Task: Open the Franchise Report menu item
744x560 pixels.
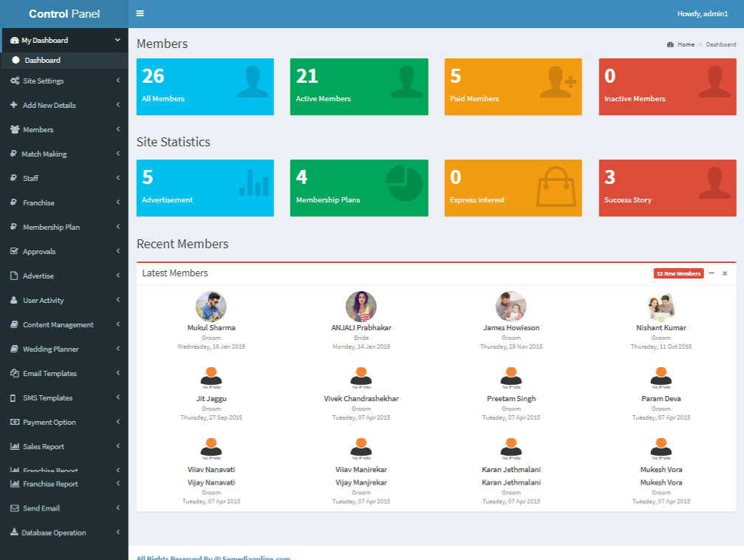Action: (x=65, y=484)
